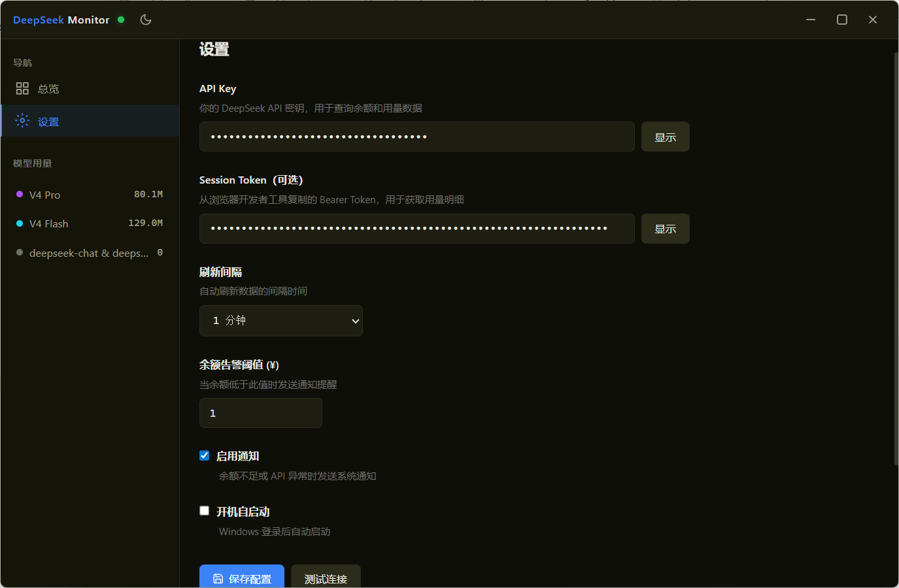Open 总览 overview grid icon
This screenshot has height=588, width=899.
pos(22,88)
